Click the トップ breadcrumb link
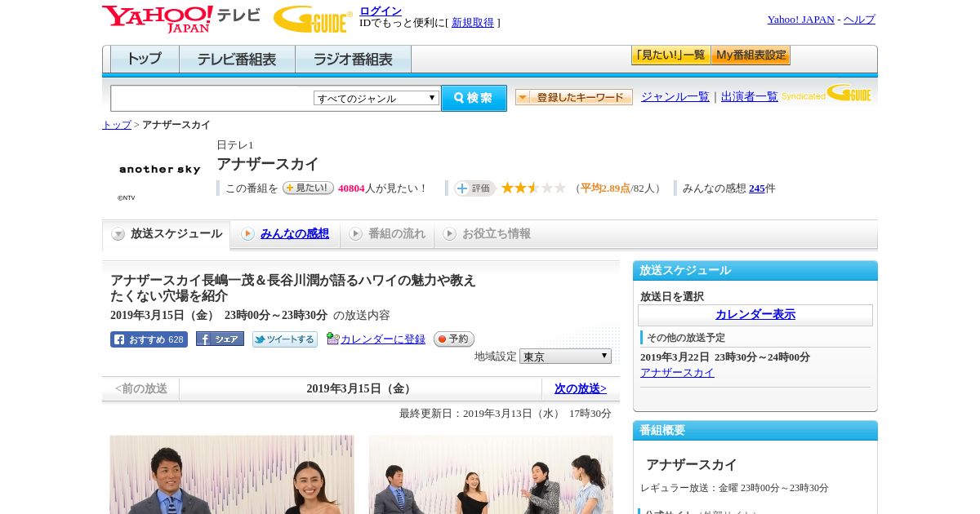 (x=117, y=125)
